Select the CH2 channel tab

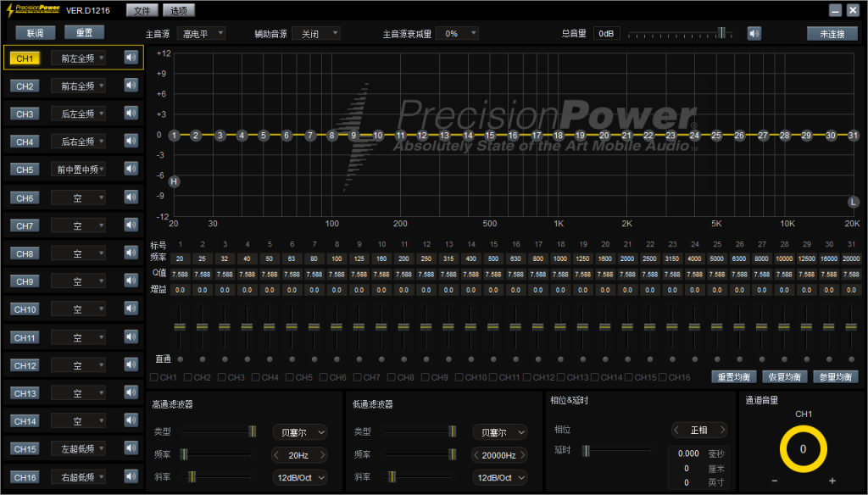[x=25, y=86]
